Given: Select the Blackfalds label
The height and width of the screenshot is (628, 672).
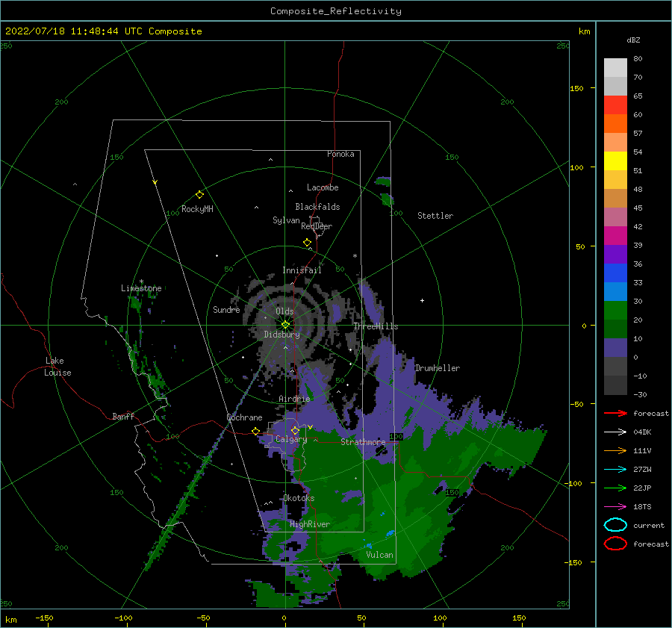Looking at the screenshot, I should tap(317, 207).
